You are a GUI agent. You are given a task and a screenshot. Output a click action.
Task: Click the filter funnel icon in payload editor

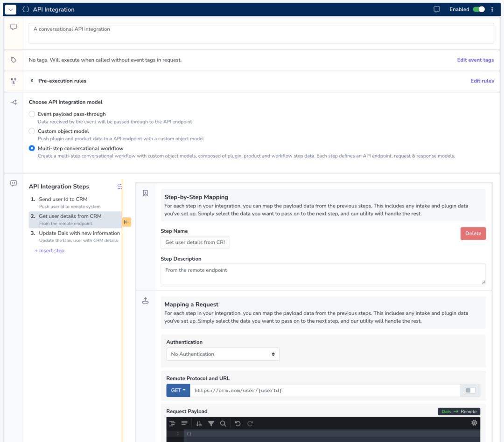click(x=211, y=423)
